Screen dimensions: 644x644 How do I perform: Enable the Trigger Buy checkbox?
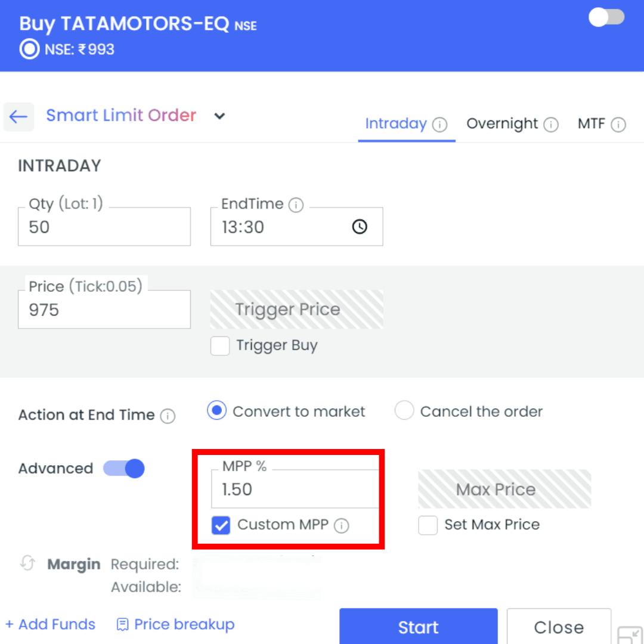(220, 346)
